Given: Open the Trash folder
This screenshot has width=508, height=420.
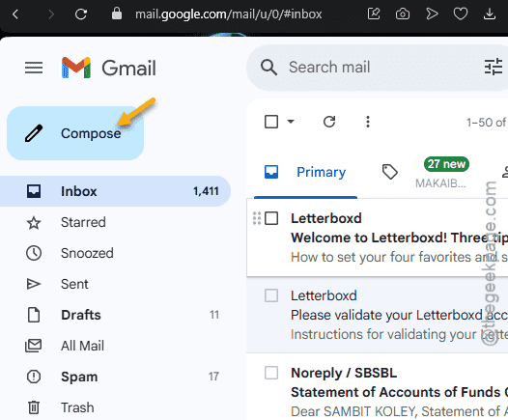Looking at the screenshot, I should 115,407.
